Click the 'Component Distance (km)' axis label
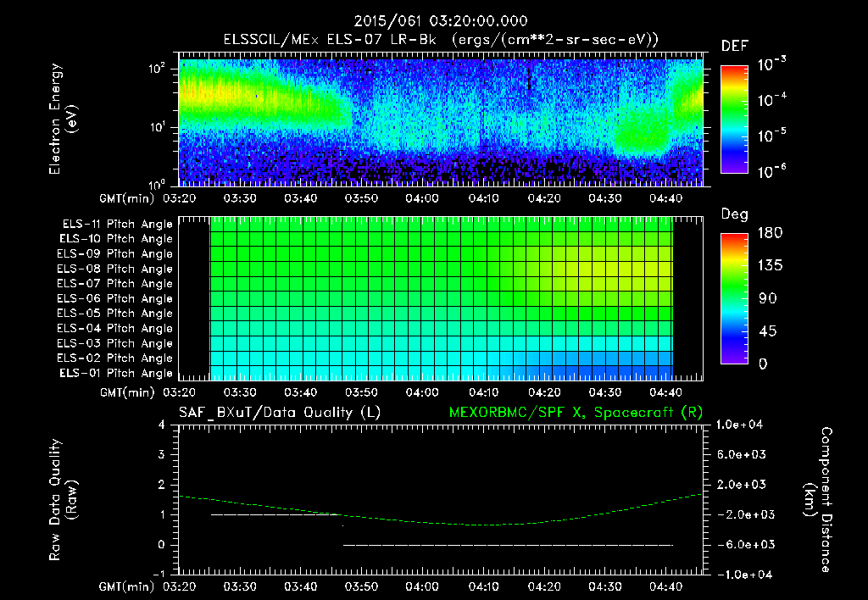This screenshot has height=600, width=868. tap(818, 499)
